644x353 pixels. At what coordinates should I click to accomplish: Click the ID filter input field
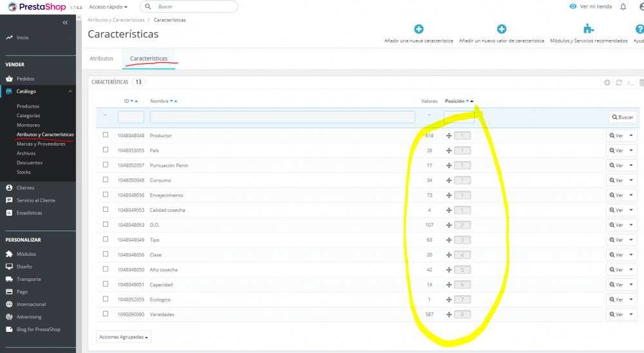pos(131,117)
